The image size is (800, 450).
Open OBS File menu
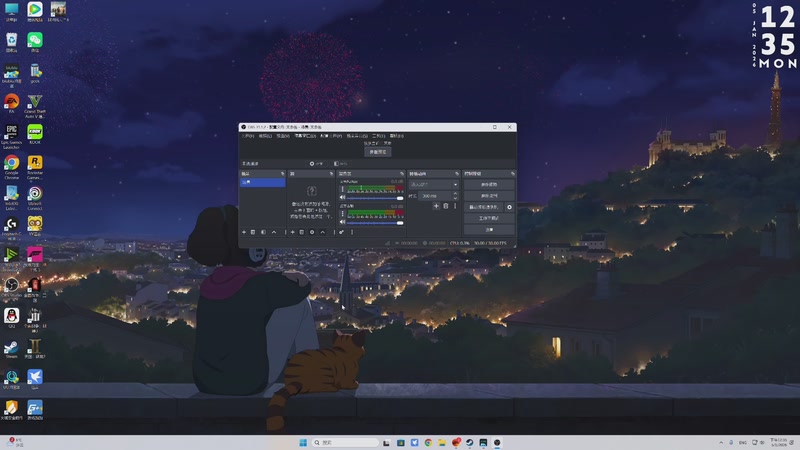[x=248, y=136]
